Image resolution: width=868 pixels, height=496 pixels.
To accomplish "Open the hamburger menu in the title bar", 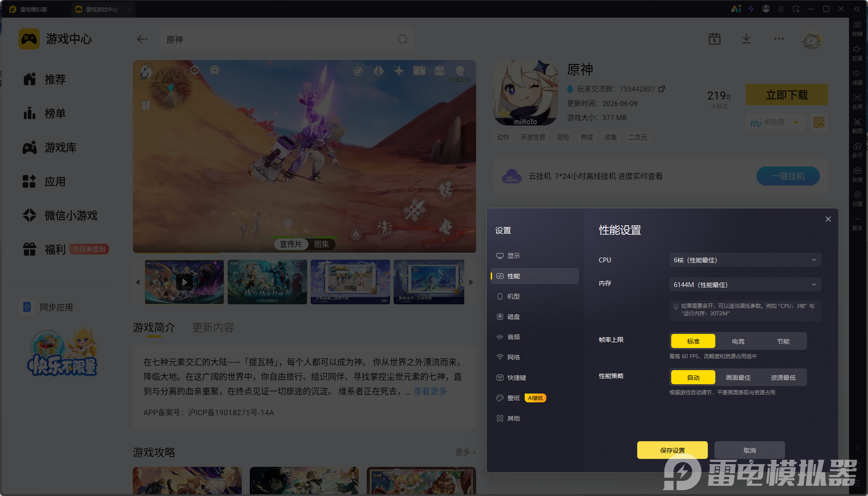I will click(781, 9).
